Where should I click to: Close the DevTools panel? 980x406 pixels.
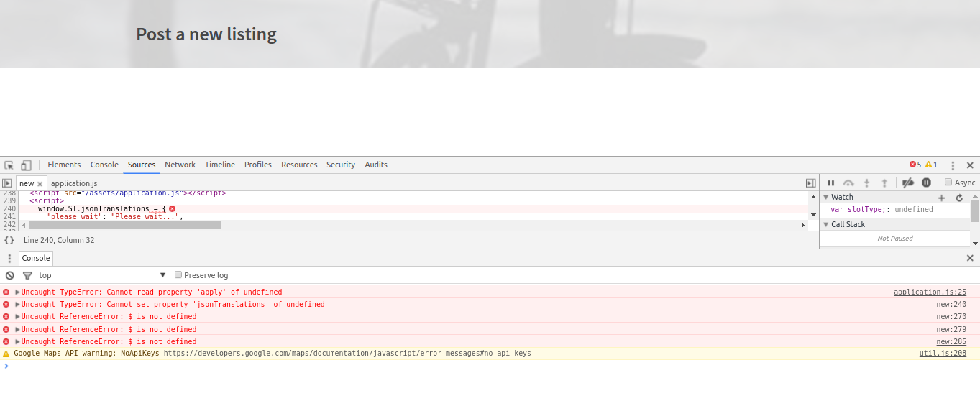(x=970, y=165)
